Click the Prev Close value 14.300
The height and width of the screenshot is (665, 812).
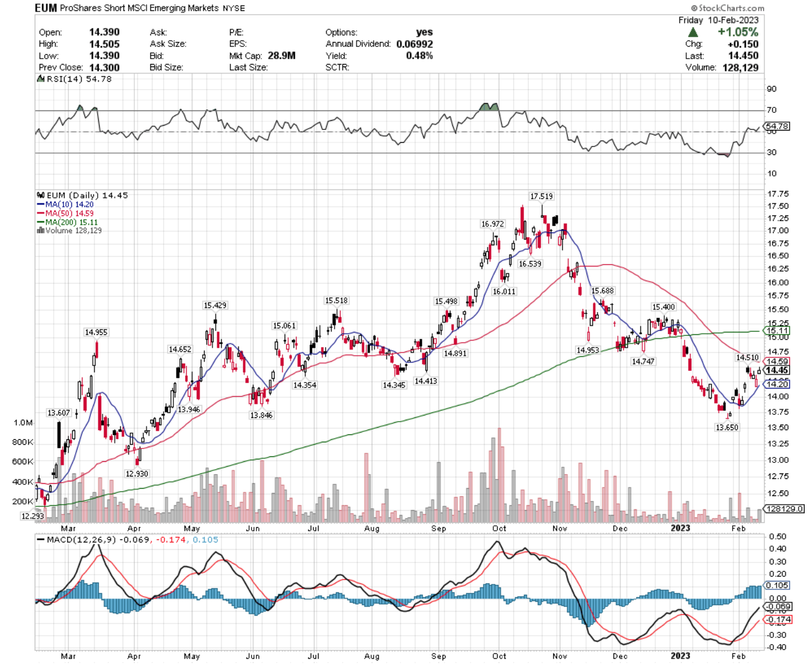pyautogui.click(x=104, y=68)
